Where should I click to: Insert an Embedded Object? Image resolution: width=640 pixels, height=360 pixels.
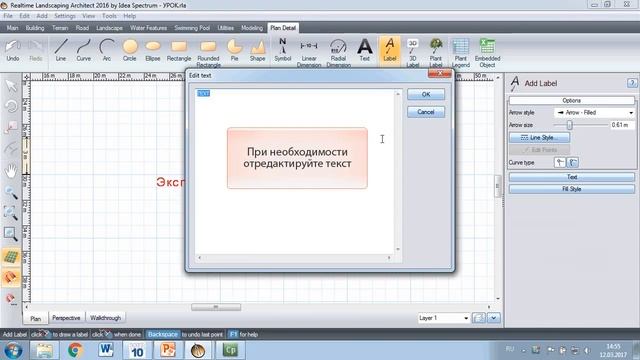pyautogui.click(x=487, y=53)
